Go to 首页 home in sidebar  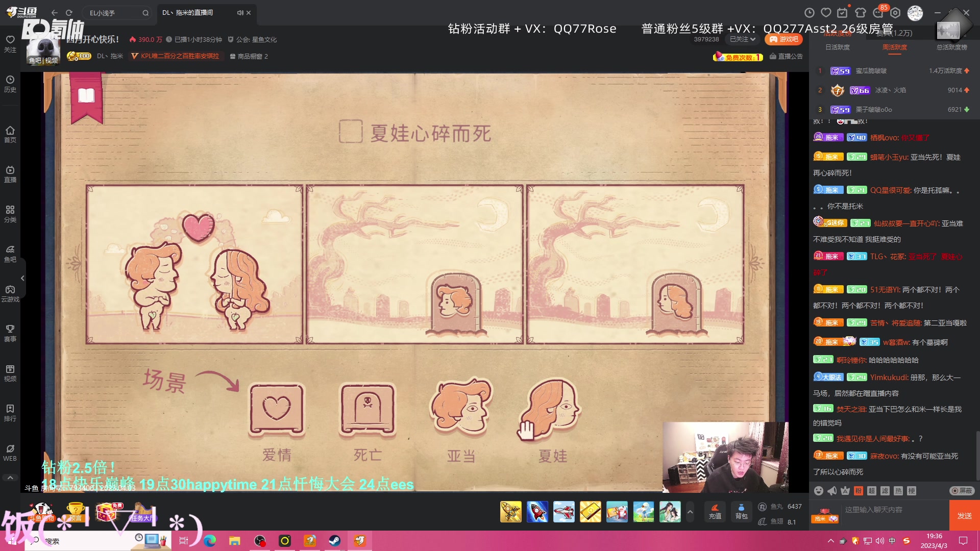tap(10, 134)
